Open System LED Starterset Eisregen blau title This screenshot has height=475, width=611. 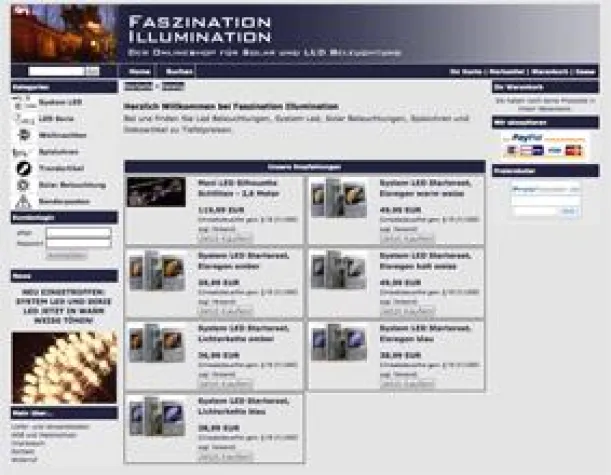point(426,334)
